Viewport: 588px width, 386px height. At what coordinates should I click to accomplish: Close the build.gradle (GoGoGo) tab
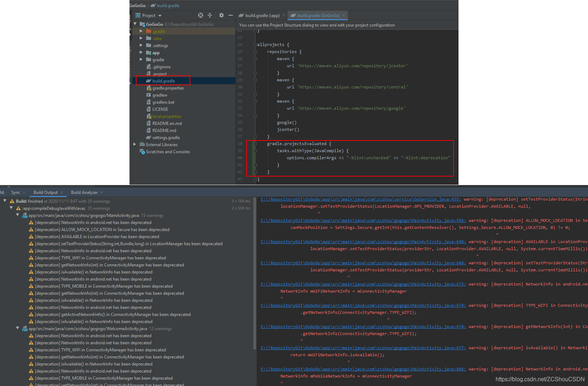point(344,15)
